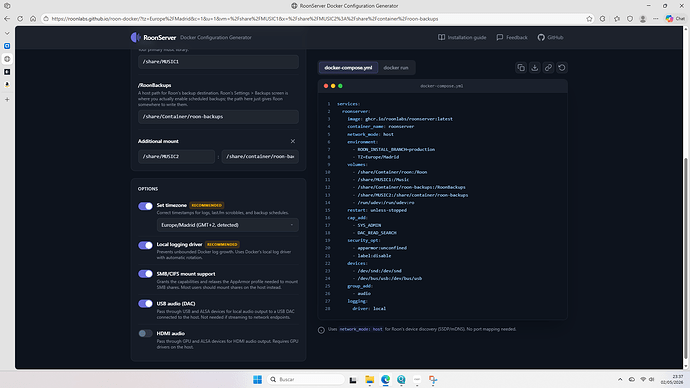The height and width of the screenshot is (388, 690).
Task: Open new tab with plus icon
Action: point(7,99)
